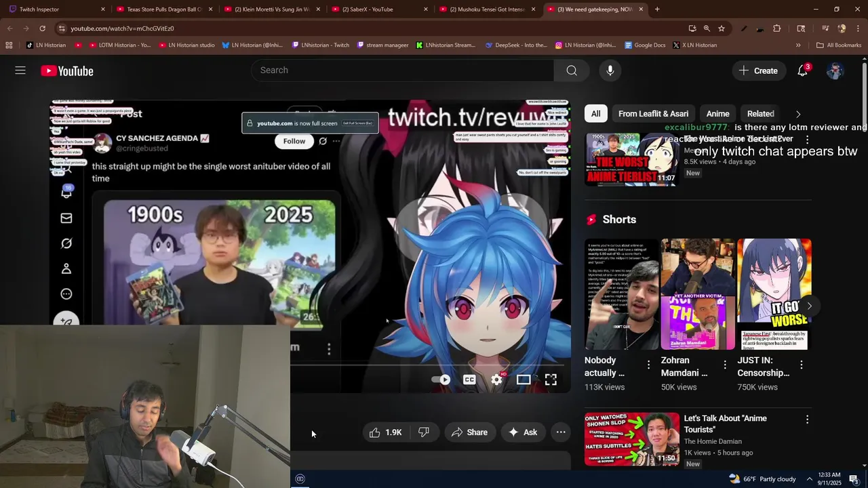Open a new browser tab
The image size is (868, 488).
coord(657,9)
